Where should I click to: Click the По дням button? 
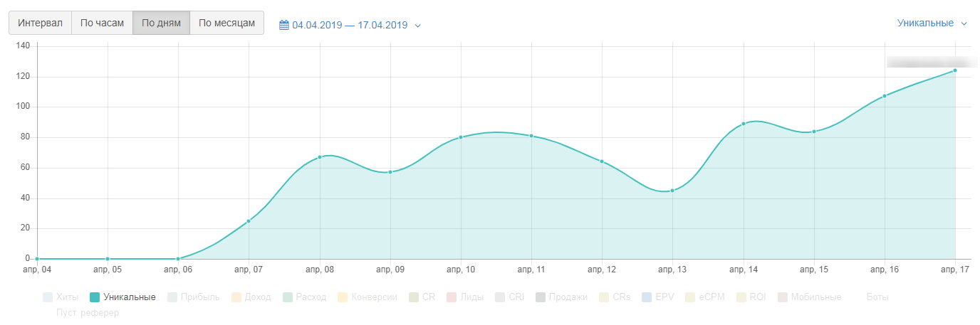[x=161, y=23]
